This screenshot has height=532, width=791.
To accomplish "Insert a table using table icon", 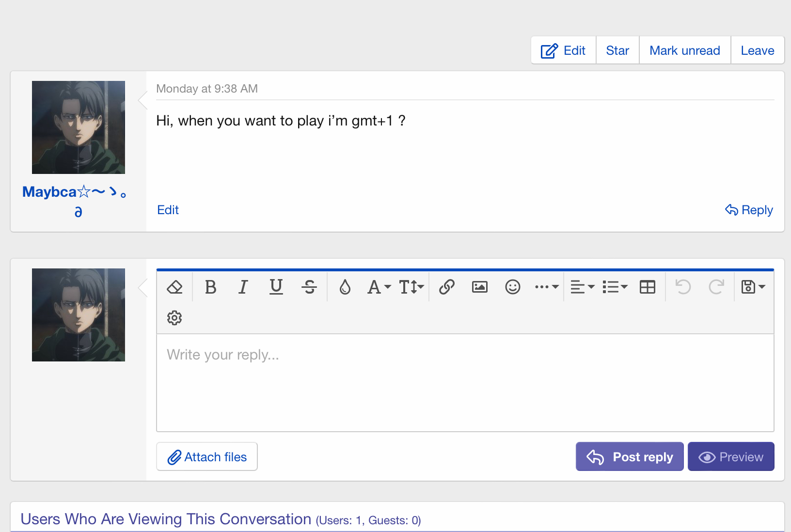I will pos(648,287).
